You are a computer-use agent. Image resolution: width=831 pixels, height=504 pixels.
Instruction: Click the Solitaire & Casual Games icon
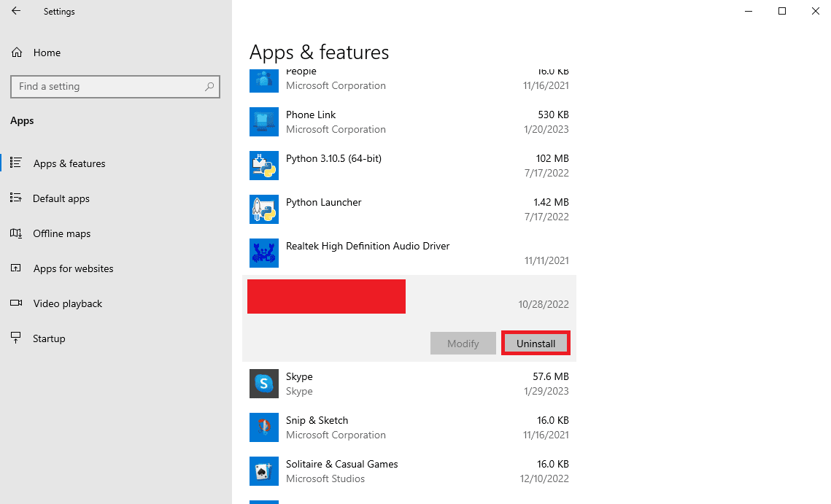tap(263, 471)
